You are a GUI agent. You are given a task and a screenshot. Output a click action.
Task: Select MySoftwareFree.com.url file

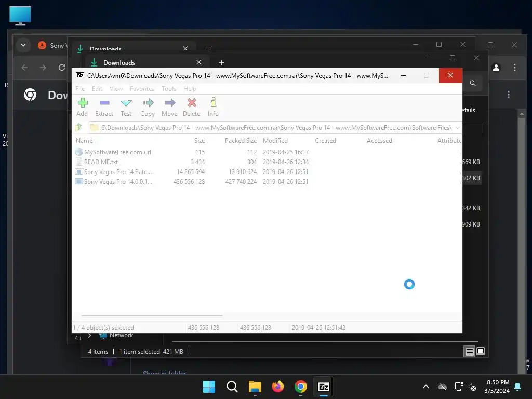click(x=117, y=152)
